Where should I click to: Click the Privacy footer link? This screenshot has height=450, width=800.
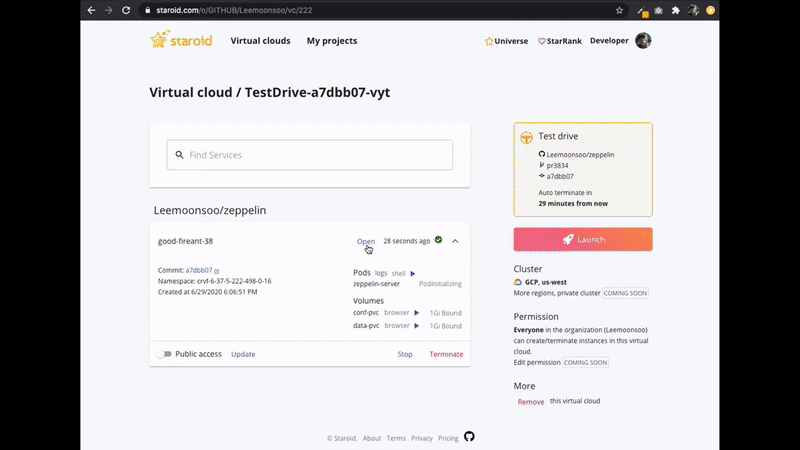tap(422, 438)
